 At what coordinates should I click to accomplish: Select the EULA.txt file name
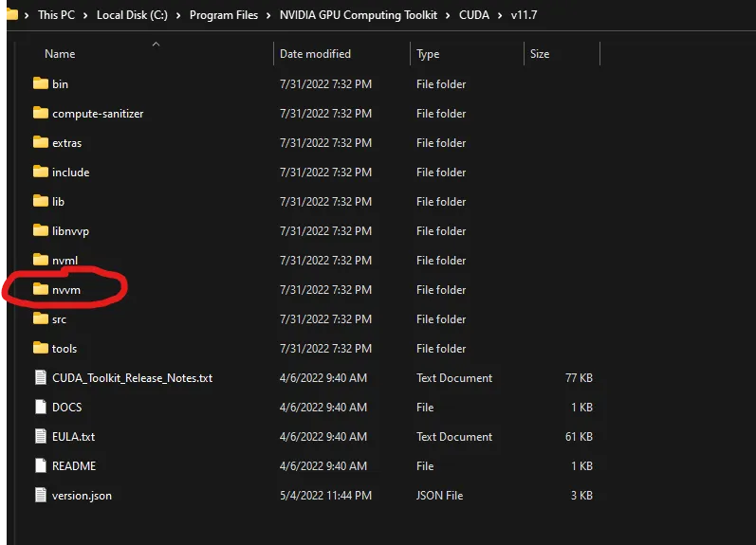pos(73,437)
